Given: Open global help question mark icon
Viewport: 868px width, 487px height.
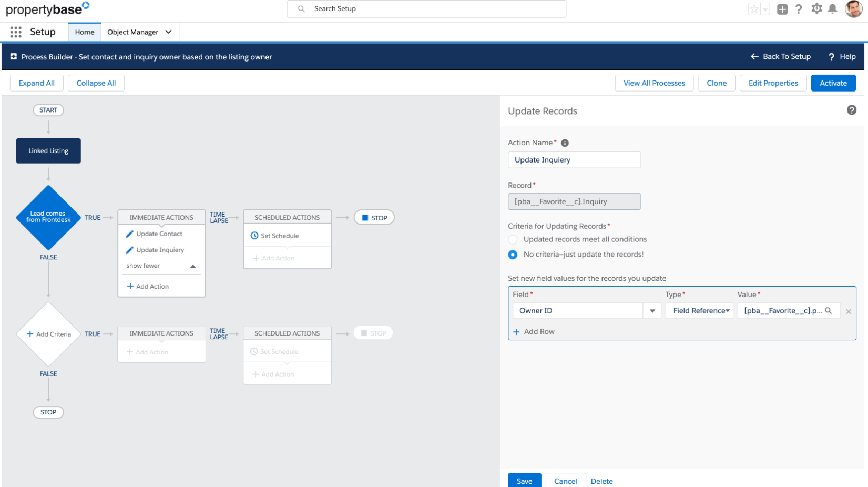Looking at the screenshot, I should click(x=799, y=9).
